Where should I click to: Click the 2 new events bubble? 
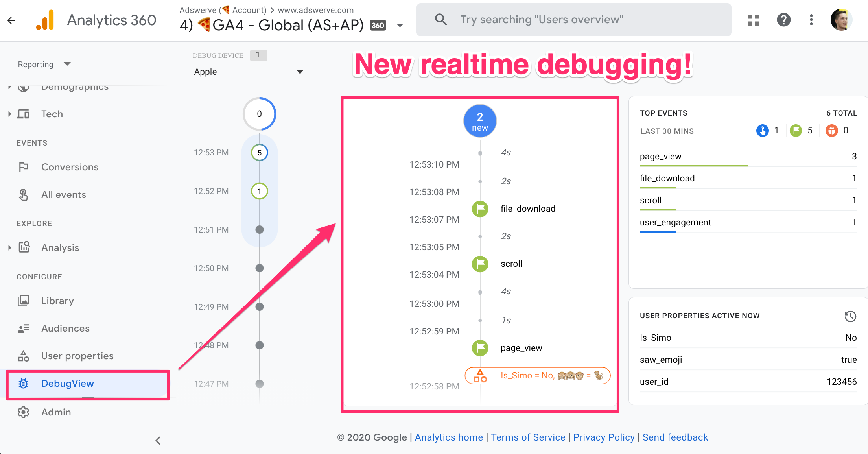(x=480, y=121)
